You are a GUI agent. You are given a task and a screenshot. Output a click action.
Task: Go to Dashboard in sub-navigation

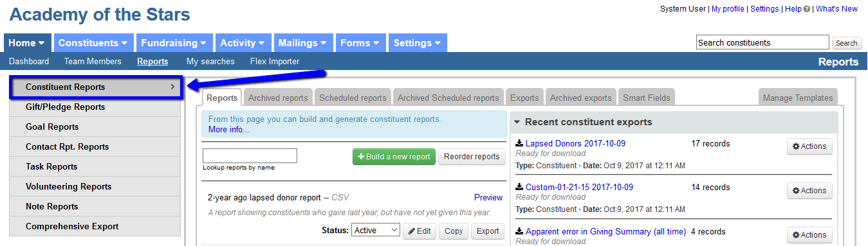29,62
